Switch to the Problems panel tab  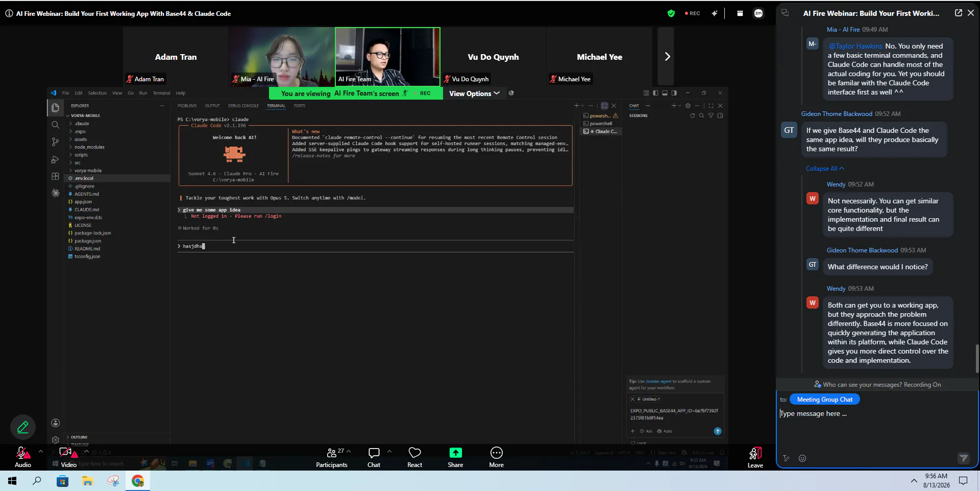tap(187, 106)
